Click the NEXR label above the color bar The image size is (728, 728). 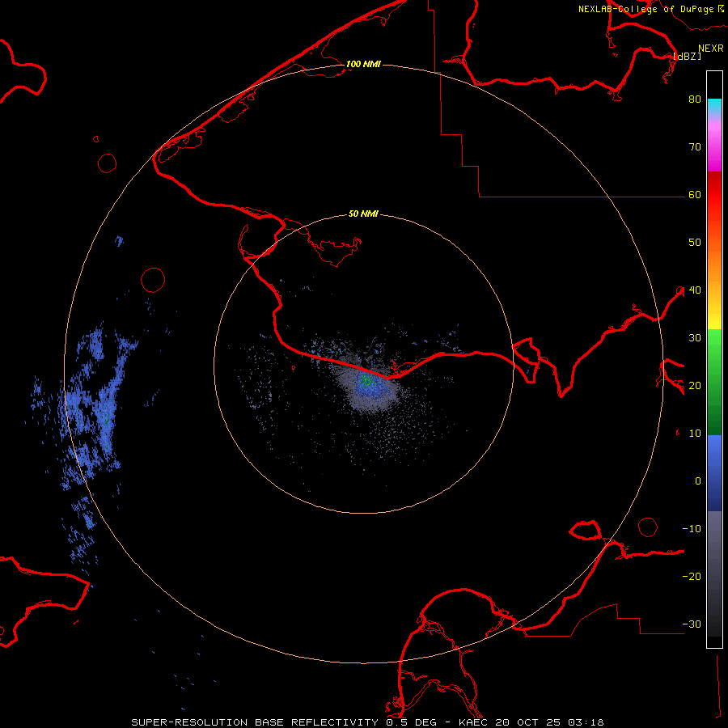tap(710, 49)
